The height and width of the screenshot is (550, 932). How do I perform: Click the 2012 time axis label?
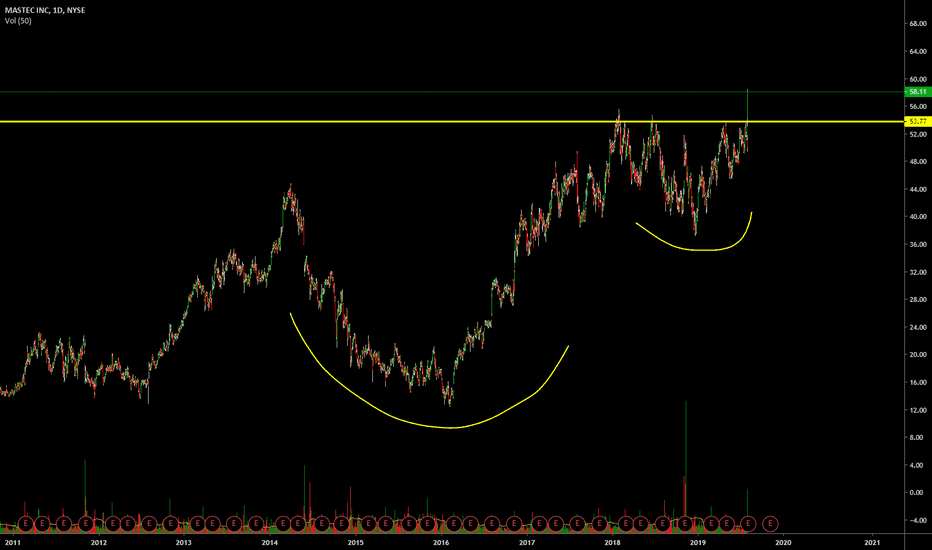click(99, 542)
